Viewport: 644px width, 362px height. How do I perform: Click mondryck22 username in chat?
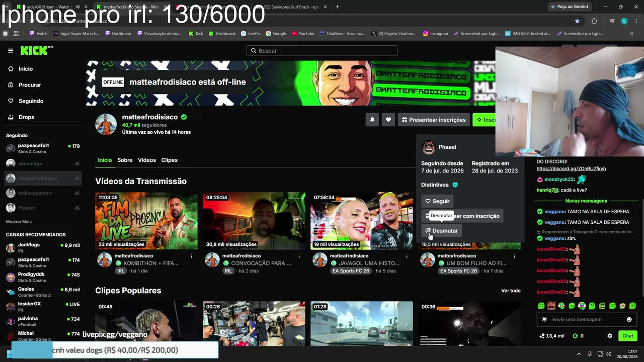pyautogui.click(x=559, y=179)
